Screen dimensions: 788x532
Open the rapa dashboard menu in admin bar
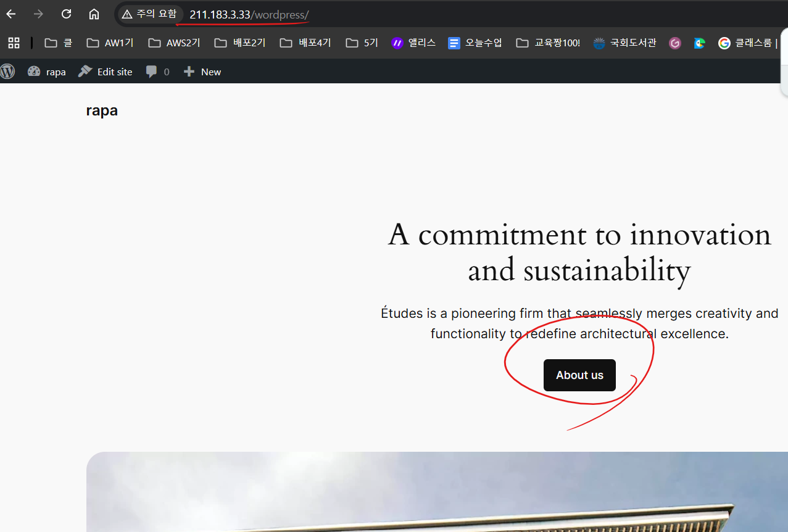pos(47,72)
